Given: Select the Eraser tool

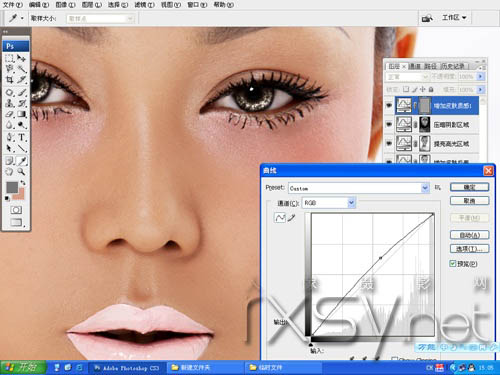Looking at the screenshot, I should (x=9, y=114).
